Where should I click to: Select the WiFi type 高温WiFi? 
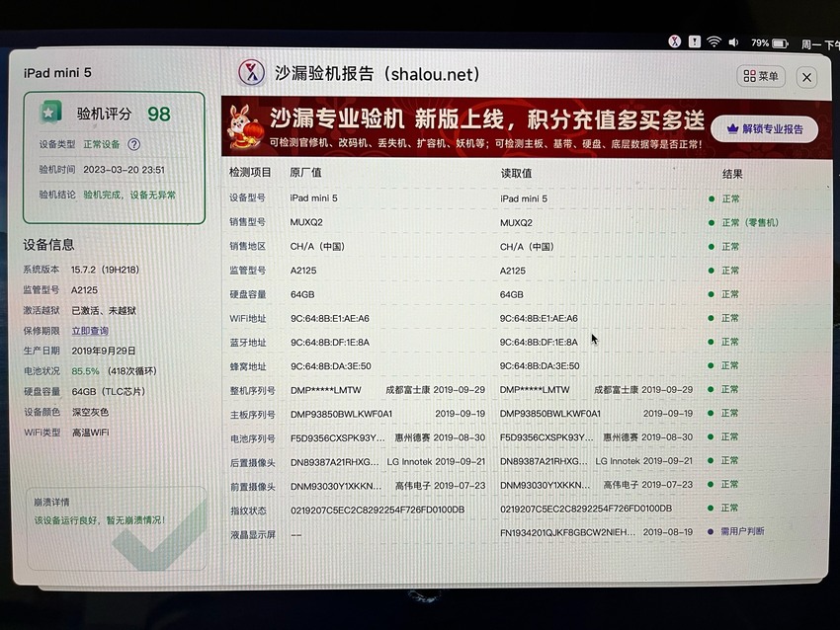click(90, 432)
